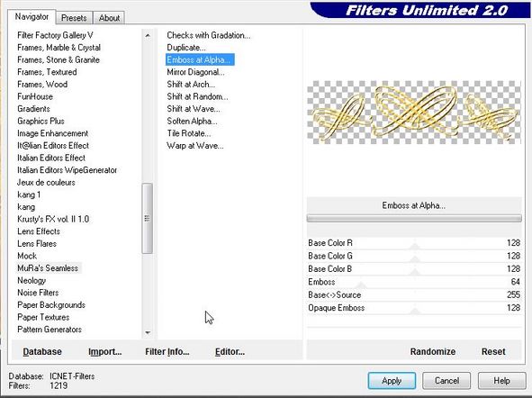Select Image Enhancement category
This screenshot has width=532, height=398.
pos(52,133)
